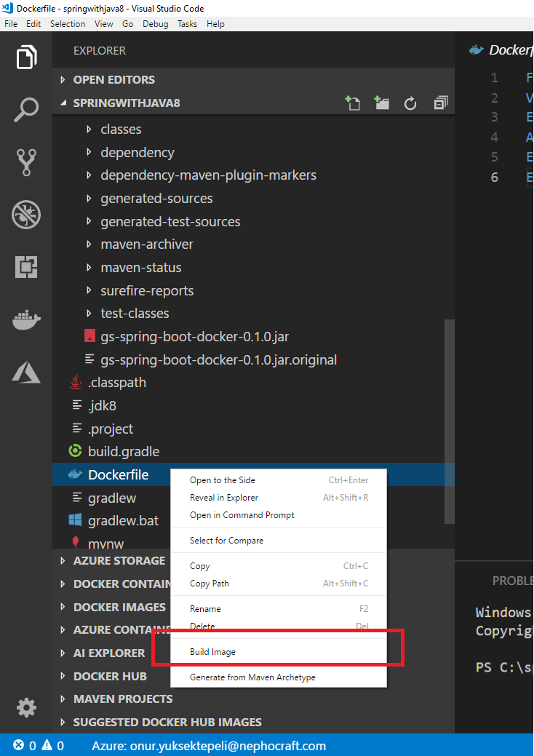Image resolution: width=534 pixels, height=756 pixels.
Task: Select the gradlew file
Action: click(x=111, y=498)
